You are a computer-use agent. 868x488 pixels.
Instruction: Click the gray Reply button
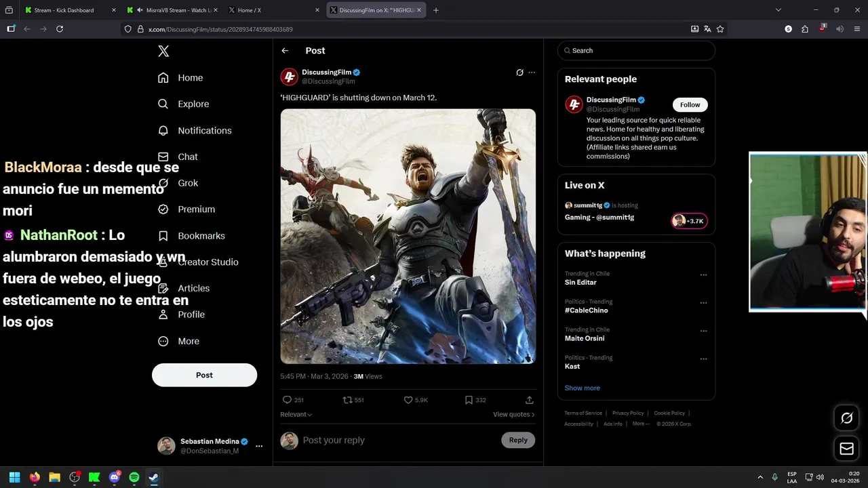tap(518, 440)
